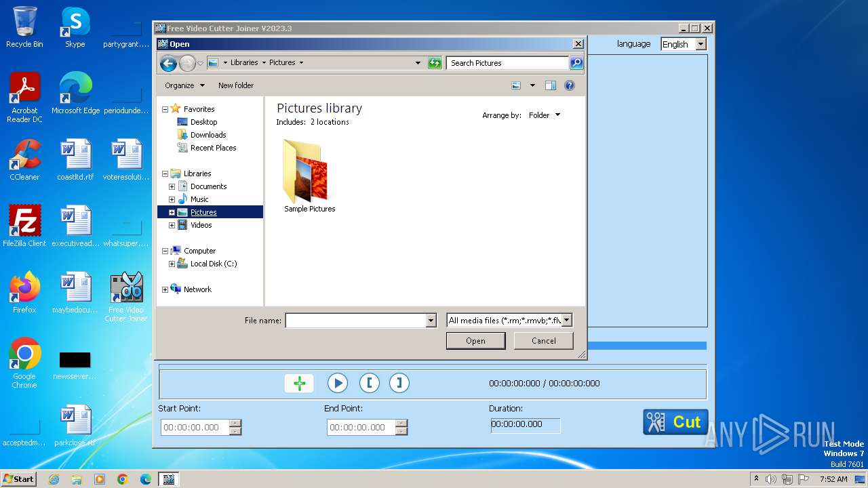This screenshot has width=868, height=488.
Task: Select Downloads under Favorites
Action: tap(208, 135)
